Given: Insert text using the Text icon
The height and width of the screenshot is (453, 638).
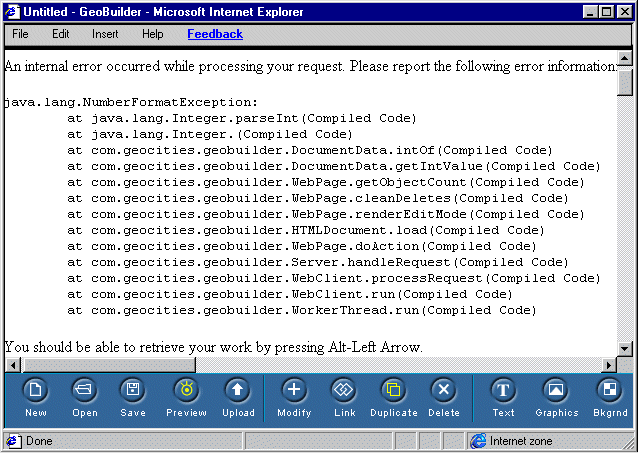Looking at the screenshot, I should point(503,390).
